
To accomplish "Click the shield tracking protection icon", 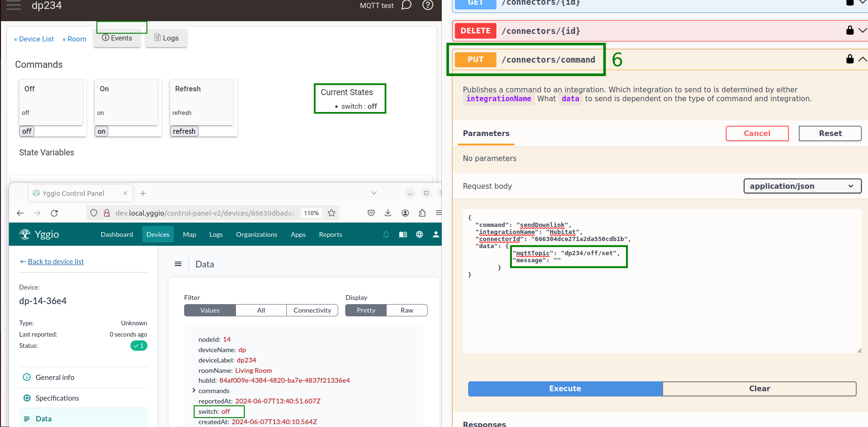I will point(94,213).
